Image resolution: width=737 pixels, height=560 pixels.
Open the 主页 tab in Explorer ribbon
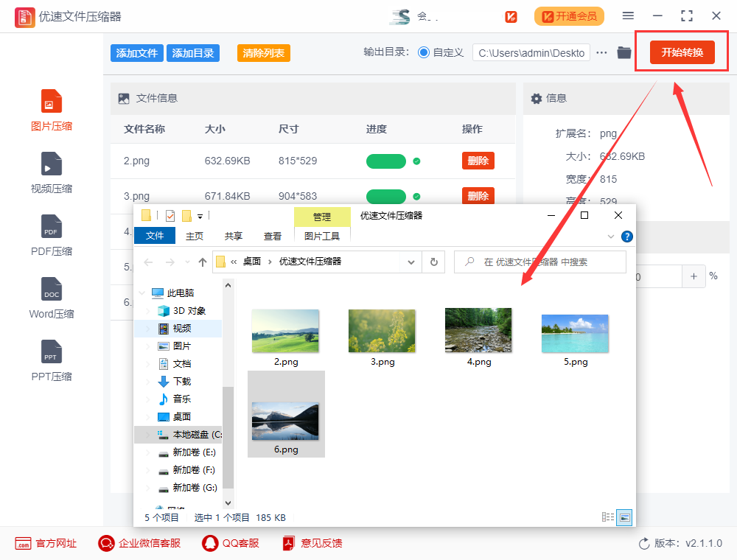click(194, 236)
